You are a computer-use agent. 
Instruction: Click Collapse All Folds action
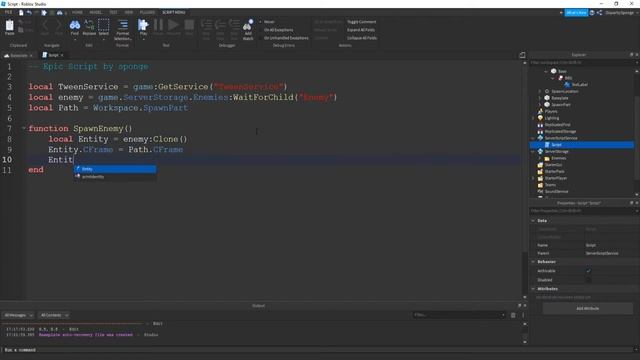[x=362, y=38]
